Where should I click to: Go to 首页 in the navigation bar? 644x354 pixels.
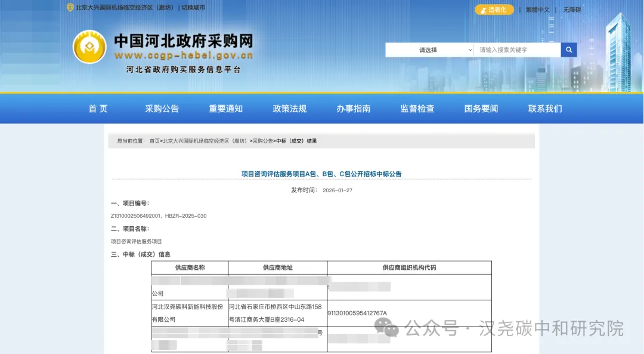pos(97,108)
